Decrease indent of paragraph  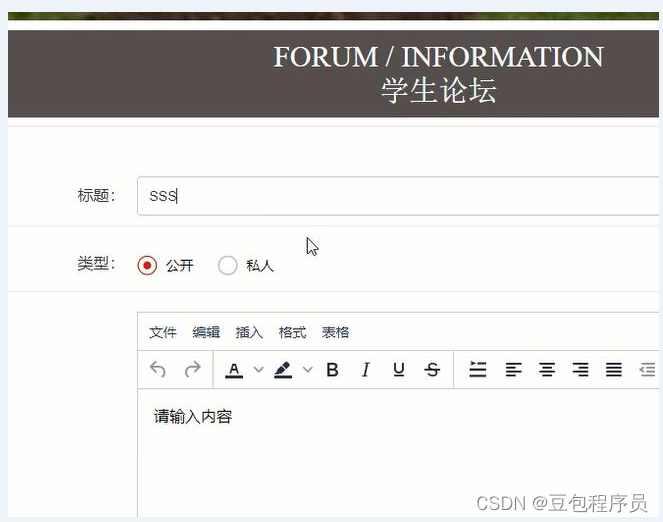(x=647, y=370)
